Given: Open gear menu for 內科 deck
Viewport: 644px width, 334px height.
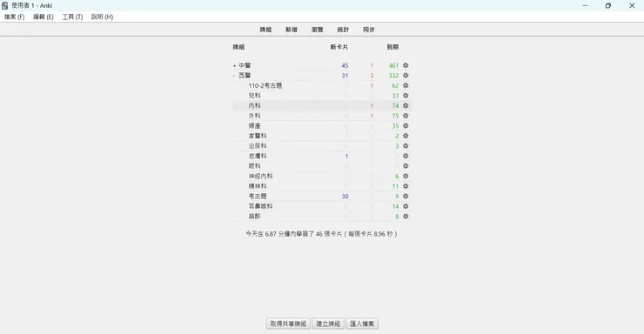Looking at the screenshot, I should click(x=406, y=106).
